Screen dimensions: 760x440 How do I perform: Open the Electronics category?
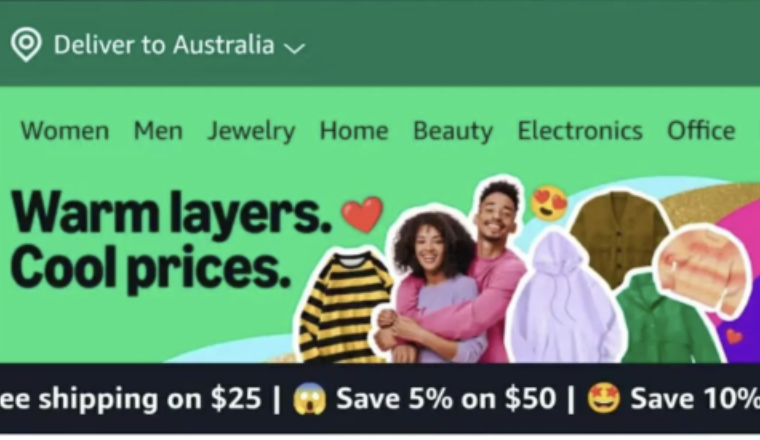[x=580, y=131]
